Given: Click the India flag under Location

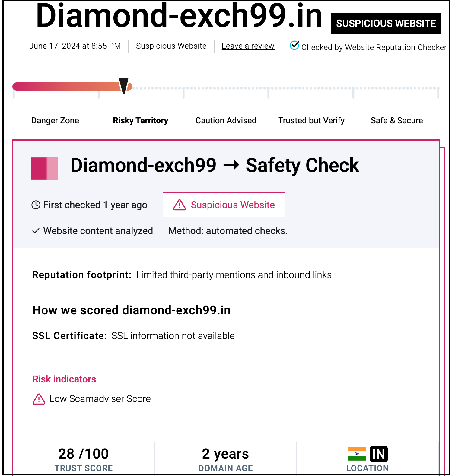Looking at the screenshot, I should click(x=357, y=453).
